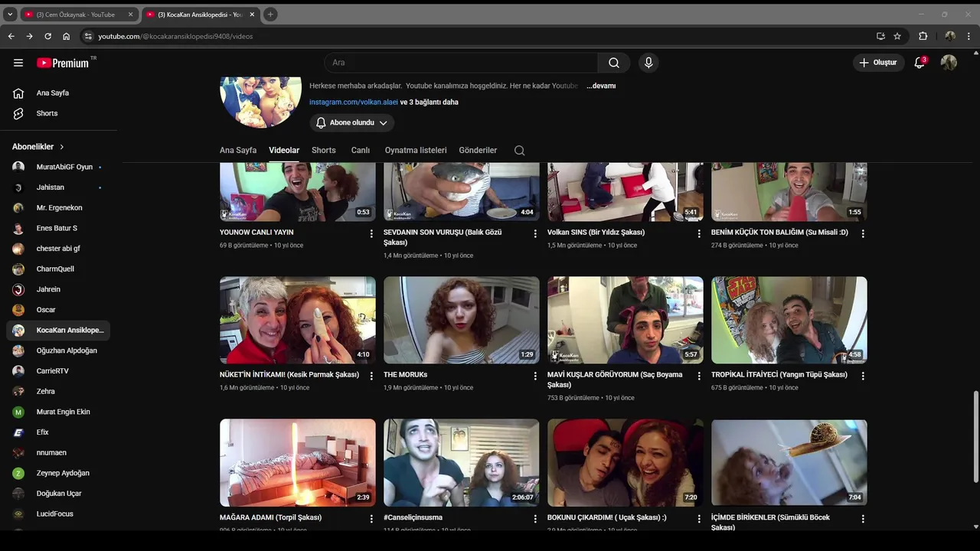This screenshot has width=980, height=551.
Task: Open LucidFocus channel in sidebar
Action: pos(58,514)
